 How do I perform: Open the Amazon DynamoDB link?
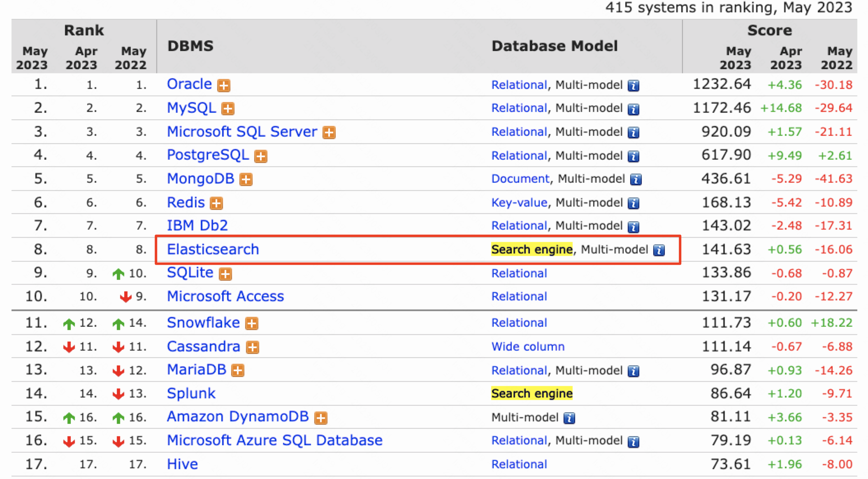pyautogui.click(x=238, y=416)
